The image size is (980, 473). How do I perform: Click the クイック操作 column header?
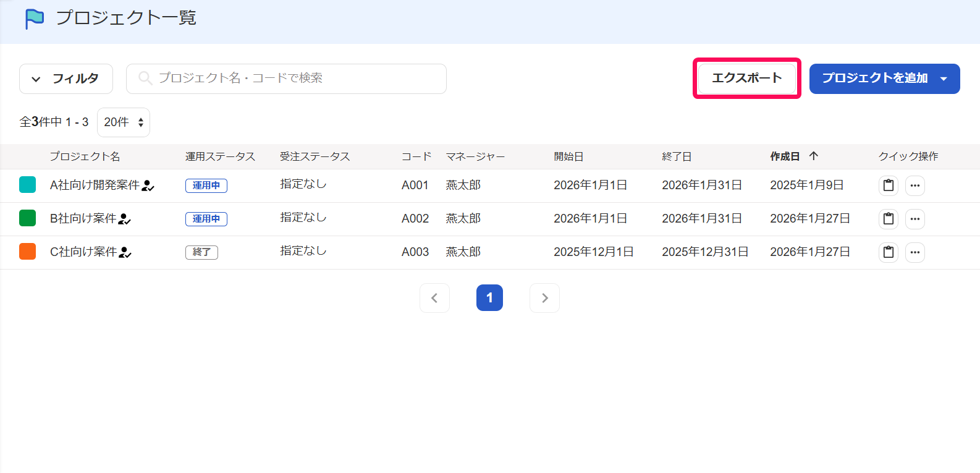tap(908, 156)
